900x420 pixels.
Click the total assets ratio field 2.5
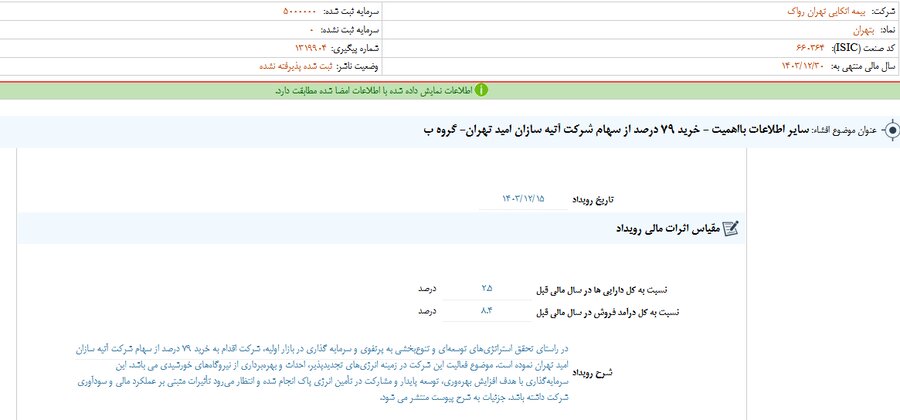pyautogui.click(x=487, y=288)
